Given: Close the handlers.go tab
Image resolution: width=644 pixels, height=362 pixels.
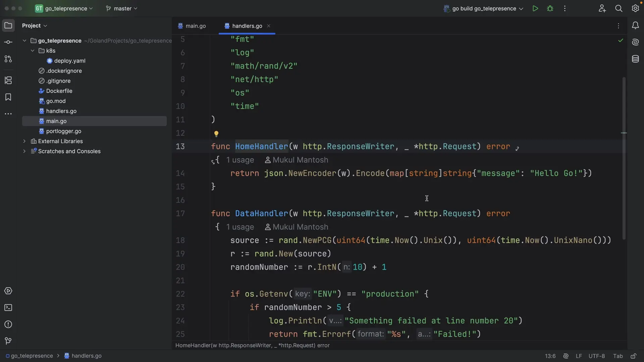Looking at the screenshot, I should click(269, 26).
